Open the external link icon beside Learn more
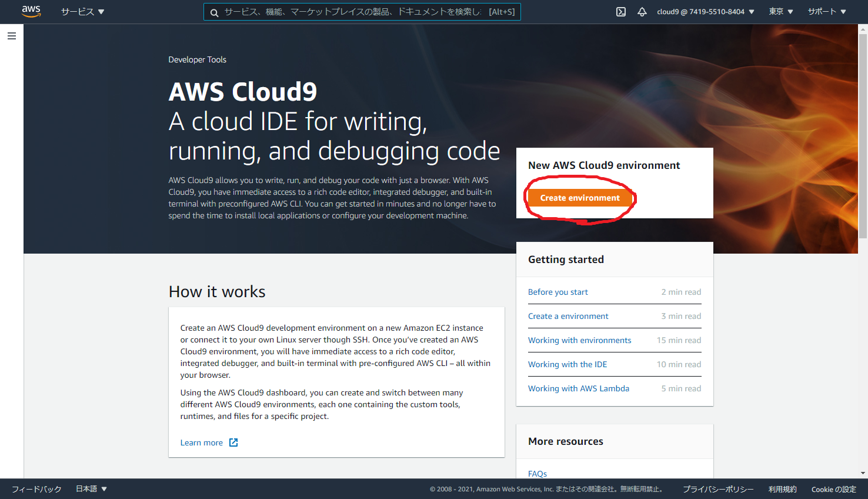Viewport: 868px width, 499px height. [233, 443]
